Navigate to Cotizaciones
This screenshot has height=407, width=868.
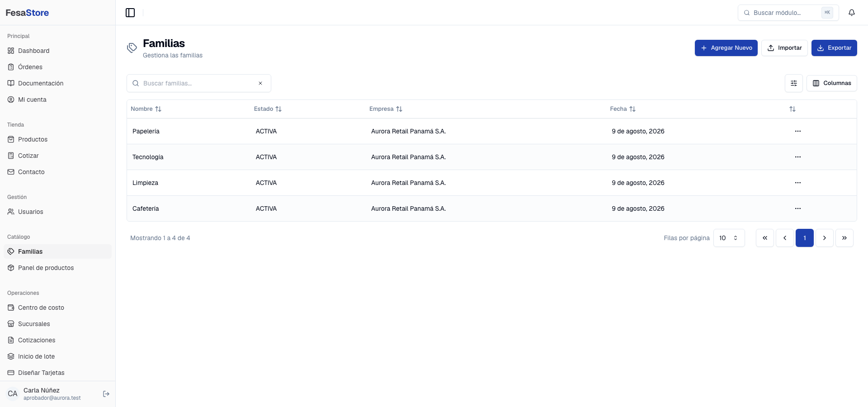tap(57, 340)
